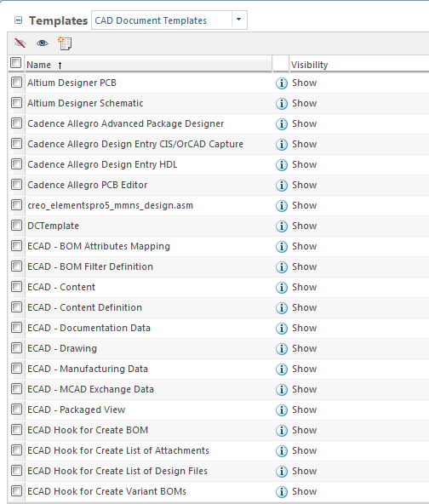Open info for ECAD Hook for Create List of Design Files
This screenshot has height=504, width=429.
[x=282, y=471]
